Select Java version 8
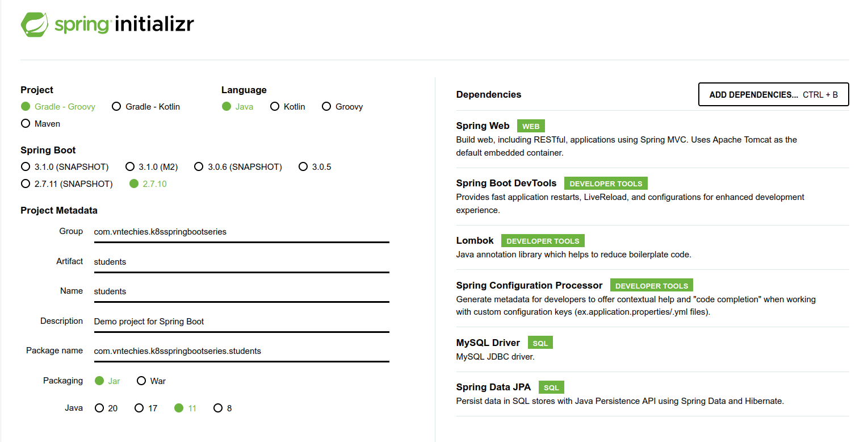 click(x=218, y=408)
